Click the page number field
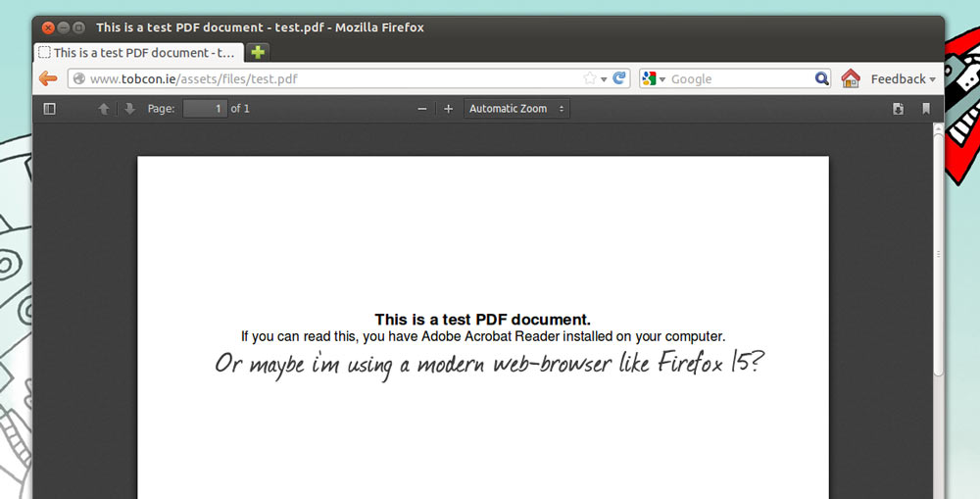The height and width of the screenshot is (499, 980). pos(205,109)
